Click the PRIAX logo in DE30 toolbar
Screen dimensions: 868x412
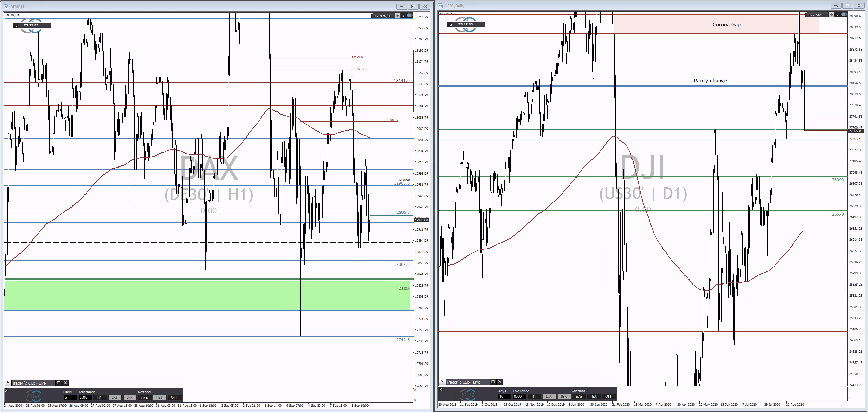(34, 396)
